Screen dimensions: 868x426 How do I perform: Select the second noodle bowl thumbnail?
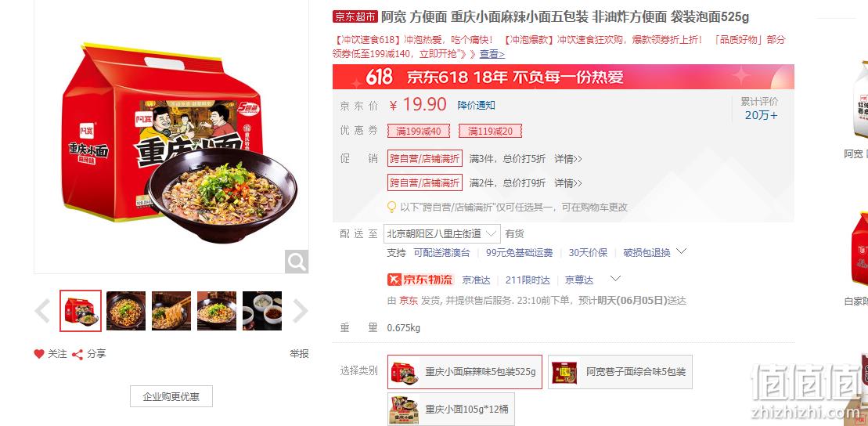126,311
